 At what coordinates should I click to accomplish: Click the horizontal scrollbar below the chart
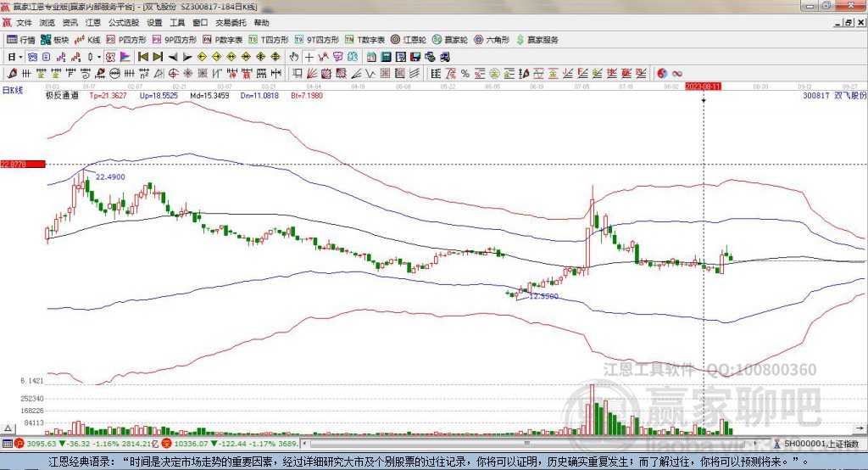(509, 444)
